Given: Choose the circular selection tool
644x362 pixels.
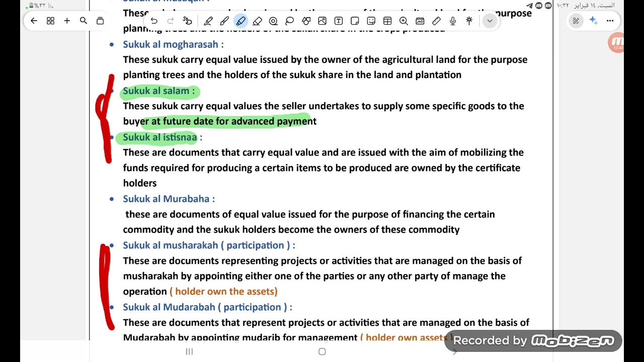Looking at the screenshot, I should pos(273,21).
